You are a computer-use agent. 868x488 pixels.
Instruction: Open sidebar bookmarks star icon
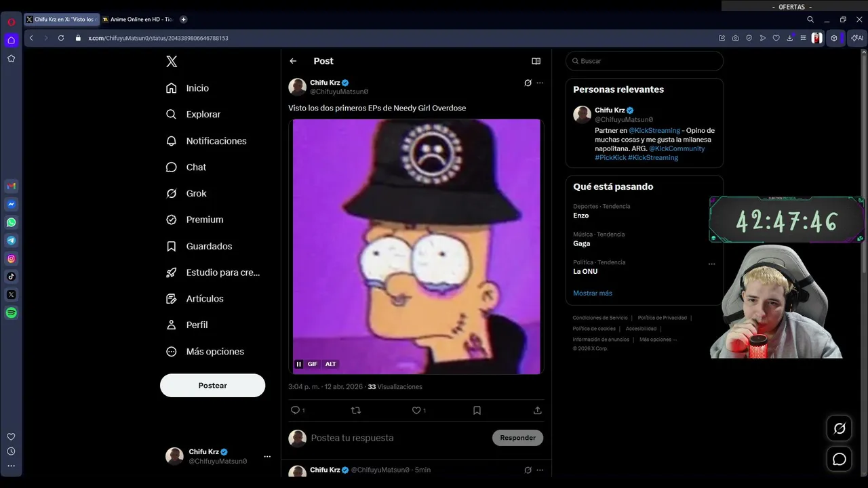pos(11,58)
